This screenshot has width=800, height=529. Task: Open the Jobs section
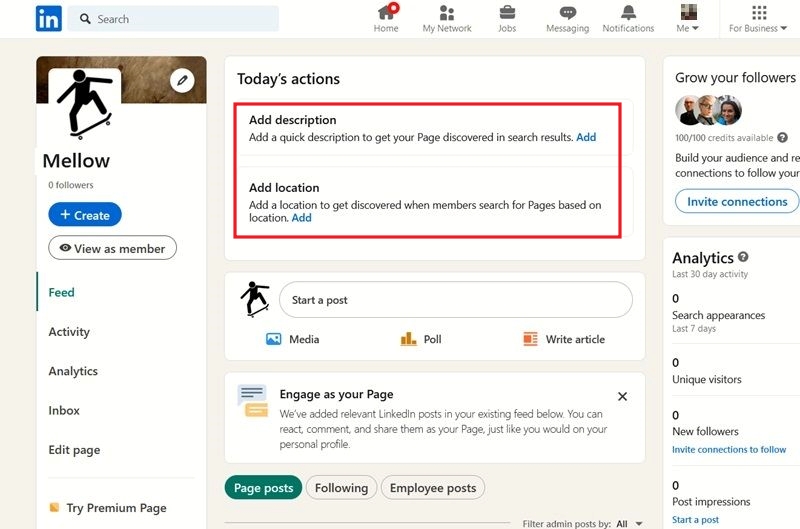(x=507, y=19)
